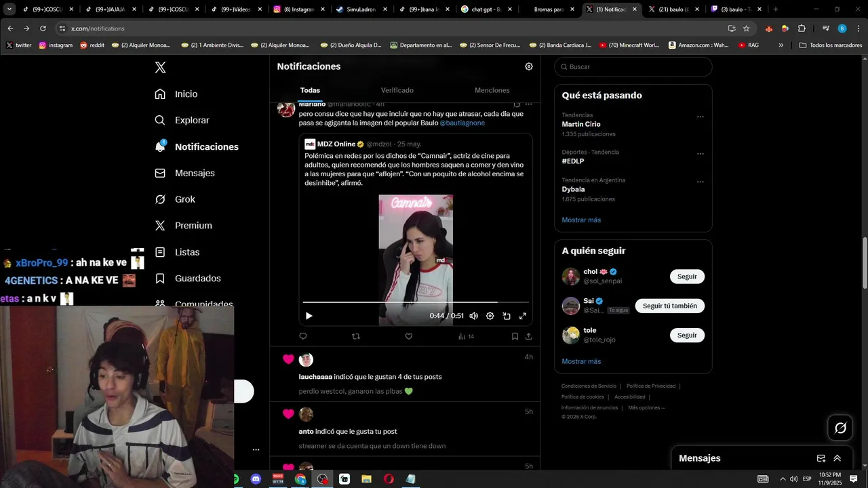The height and width of the screenshot is (488, 868).
Task: Open the Dybala trend
Action: point(573,190)
